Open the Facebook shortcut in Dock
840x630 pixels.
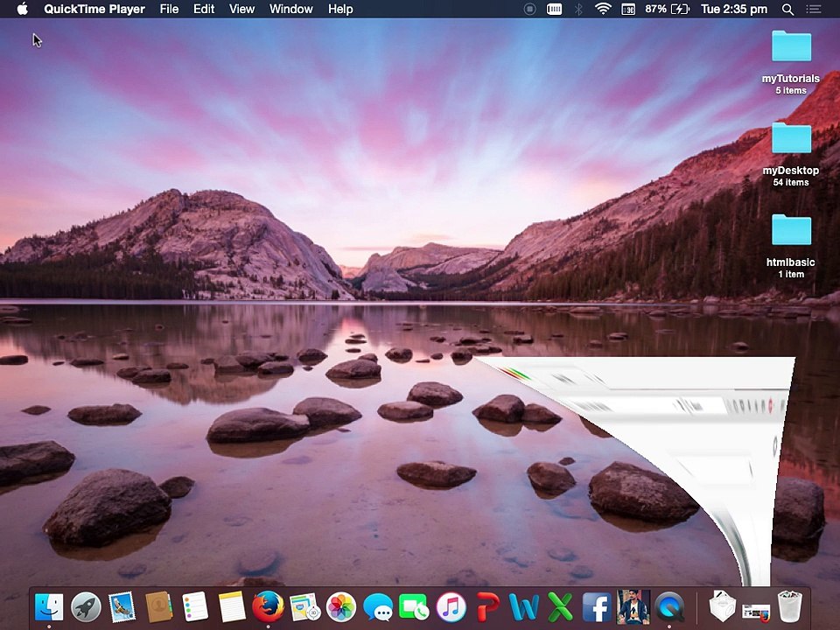[596, 606]
